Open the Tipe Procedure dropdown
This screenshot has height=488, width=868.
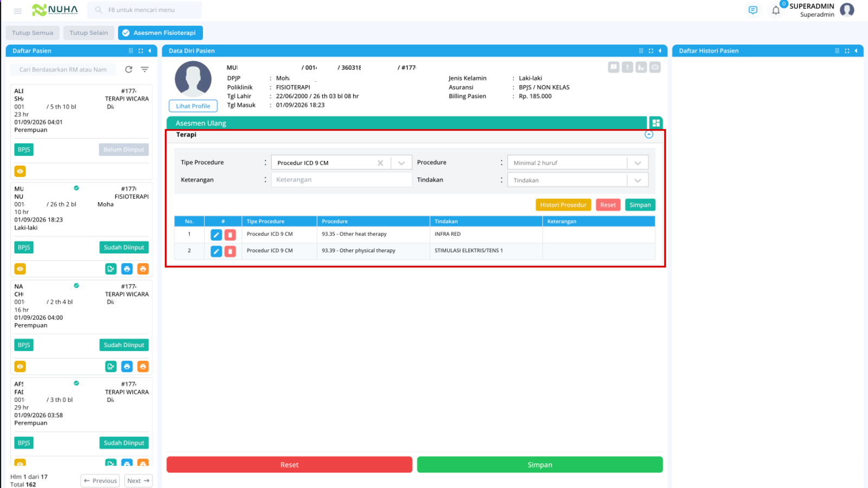coord(401,163)
